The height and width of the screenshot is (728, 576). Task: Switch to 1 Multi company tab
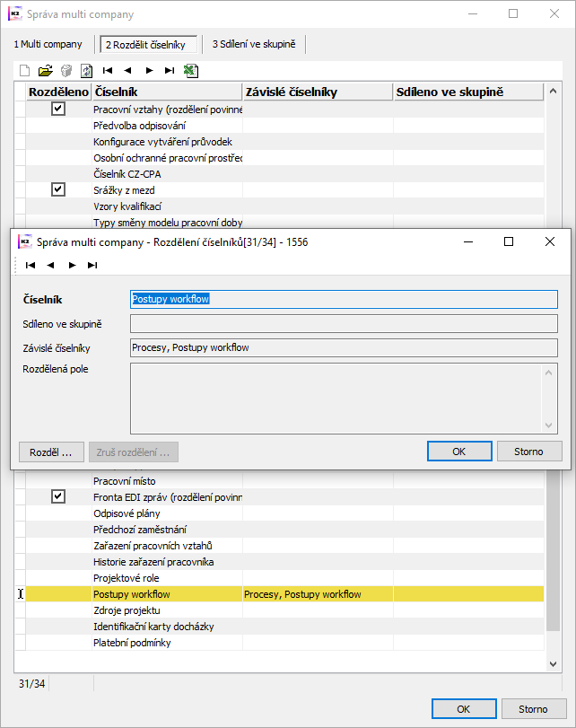click(48, 44)
